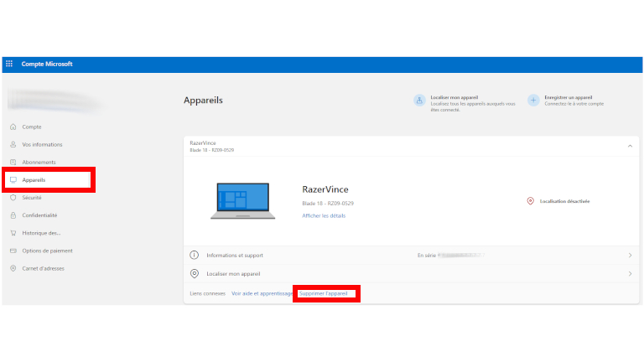The height and width of the screenshot is (362, 644).
Task: Open Afficher les détails link
Action: click(324, 215)
